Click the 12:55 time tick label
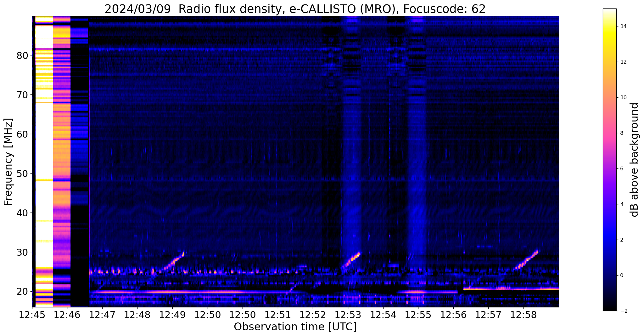The width and height of the screenshot is (644, 336). 418,315
